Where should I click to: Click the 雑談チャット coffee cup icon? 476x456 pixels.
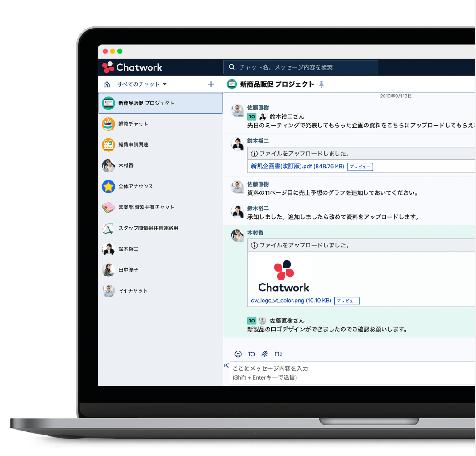(x=109, y=124)
